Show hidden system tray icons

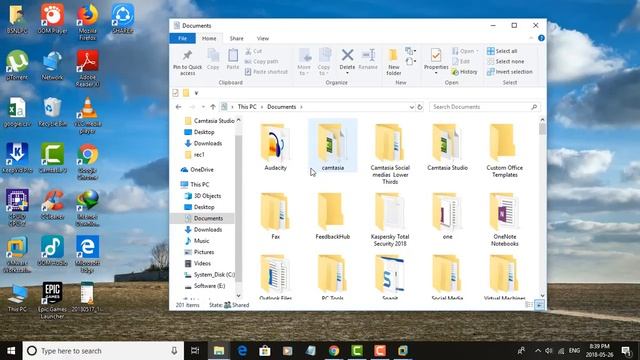click(538, 351)
